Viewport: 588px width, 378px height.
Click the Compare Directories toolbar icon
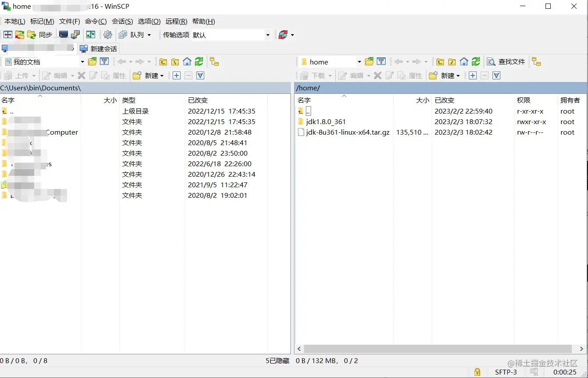(x=8, y=35)
